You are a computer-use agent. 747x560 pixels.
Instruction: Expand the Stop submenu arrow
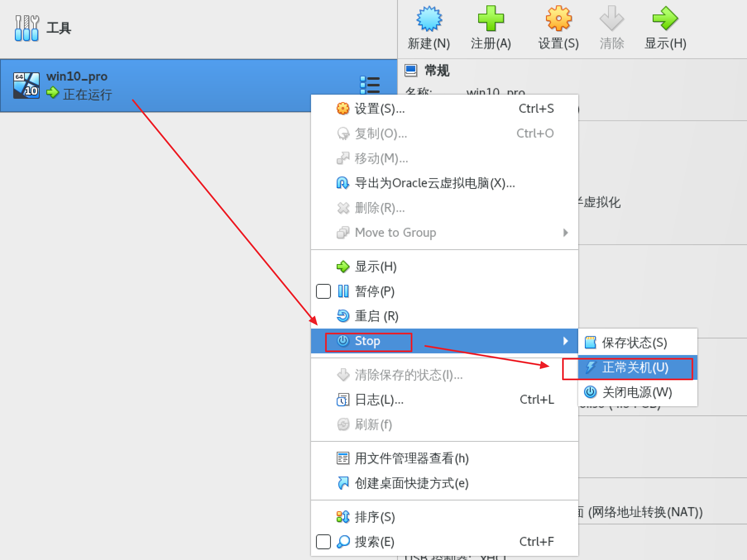point(565,341)
